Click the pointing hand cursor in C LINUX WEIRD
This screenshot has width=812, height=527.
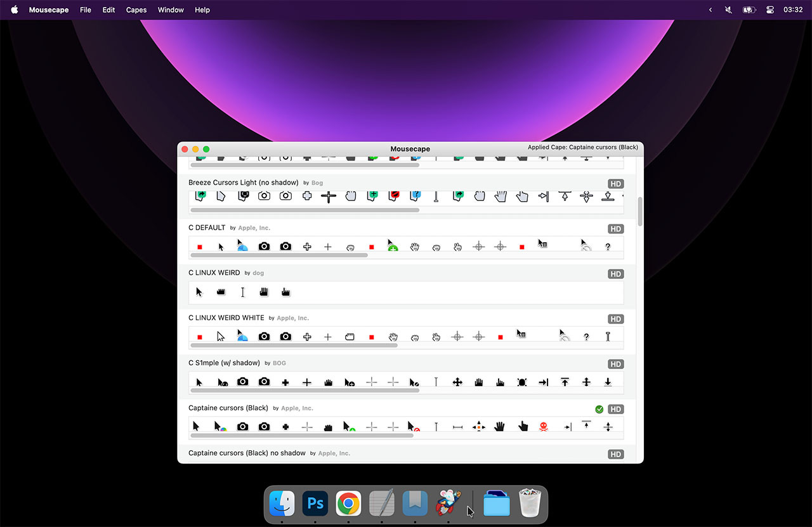click(285, 292)
